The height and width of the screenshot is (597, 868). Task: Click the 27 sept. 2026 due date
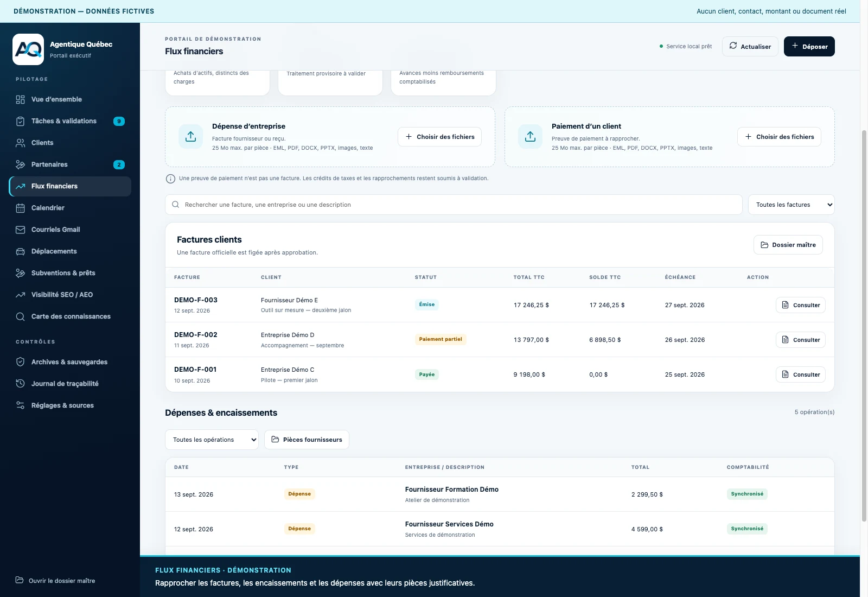(685, 305)
